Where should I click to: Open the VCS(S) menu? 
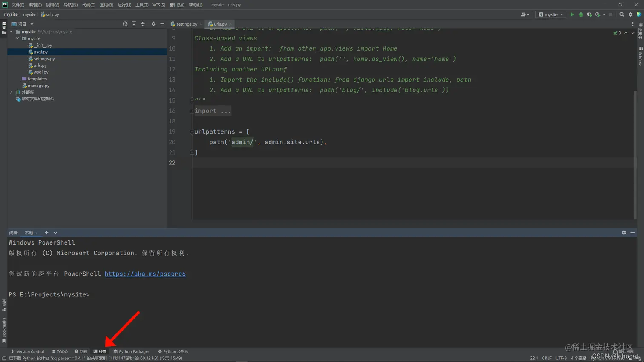click(159, 5)
